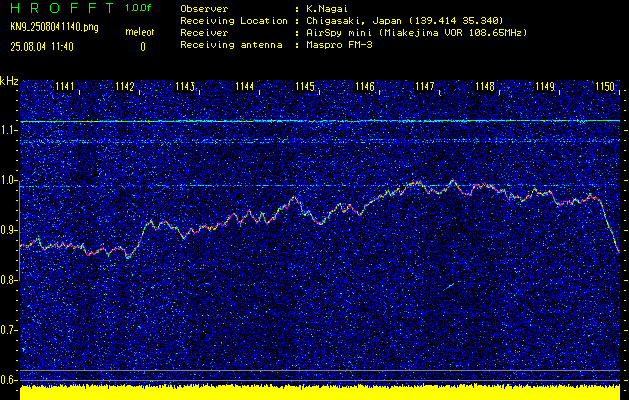
Task: Click the 0.8 frequency axis label
Action: coord(7,280)
